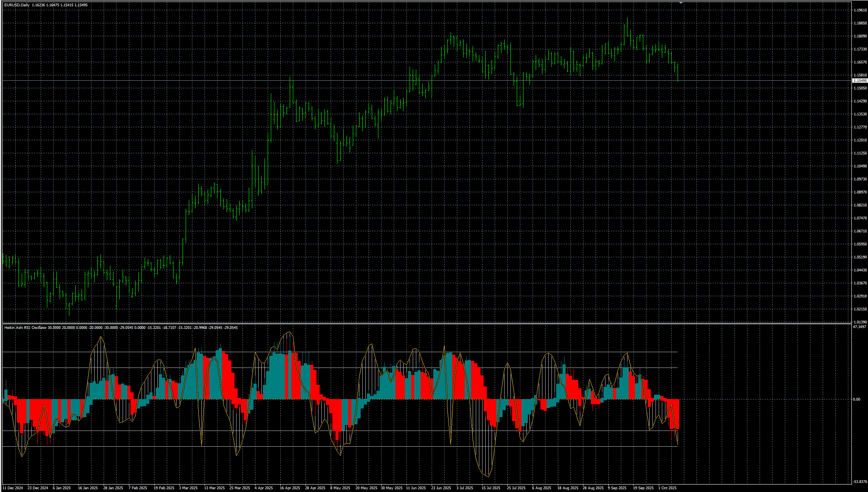The image size is (868, 492).
Task: Click the 1.13530 price scale label
Action: click(x=860, y=114)
